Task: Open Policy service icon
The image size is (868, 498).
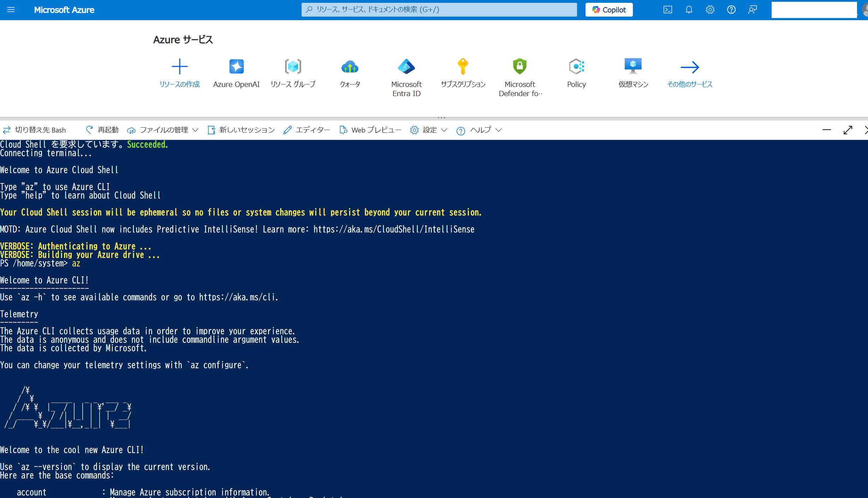Action: [576, 66]
